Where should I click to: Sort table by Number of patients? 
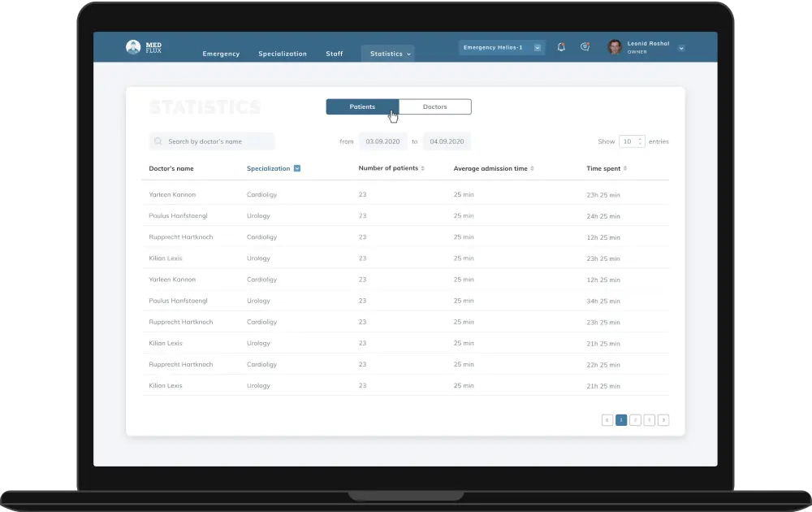click(424, 168)
